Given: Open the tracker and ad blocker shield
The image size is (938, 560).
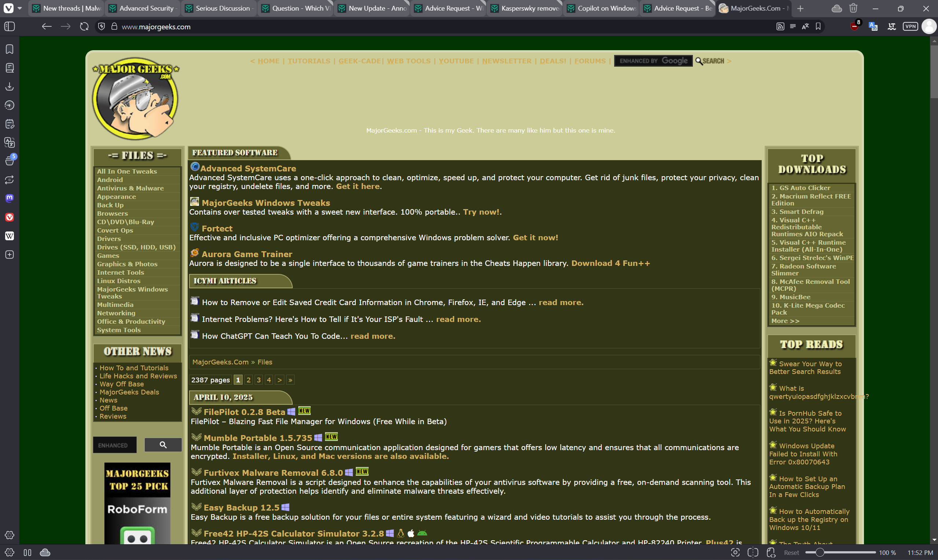Looking at the screenshot, I should [101, 26].
